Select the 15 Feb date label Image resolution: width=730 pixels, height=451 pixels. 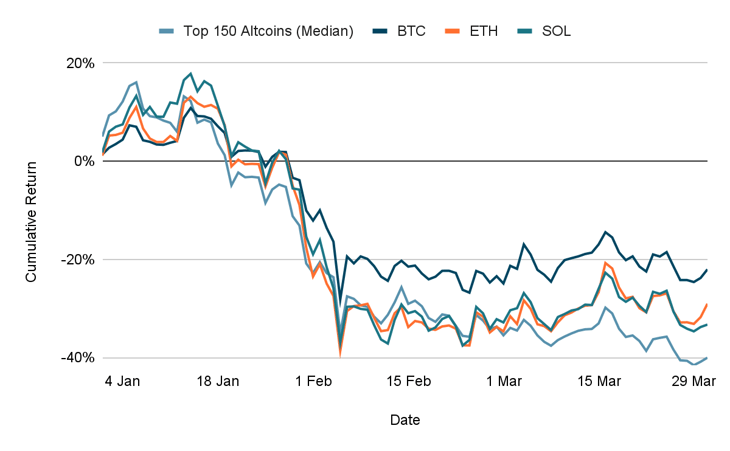(409, 381)
